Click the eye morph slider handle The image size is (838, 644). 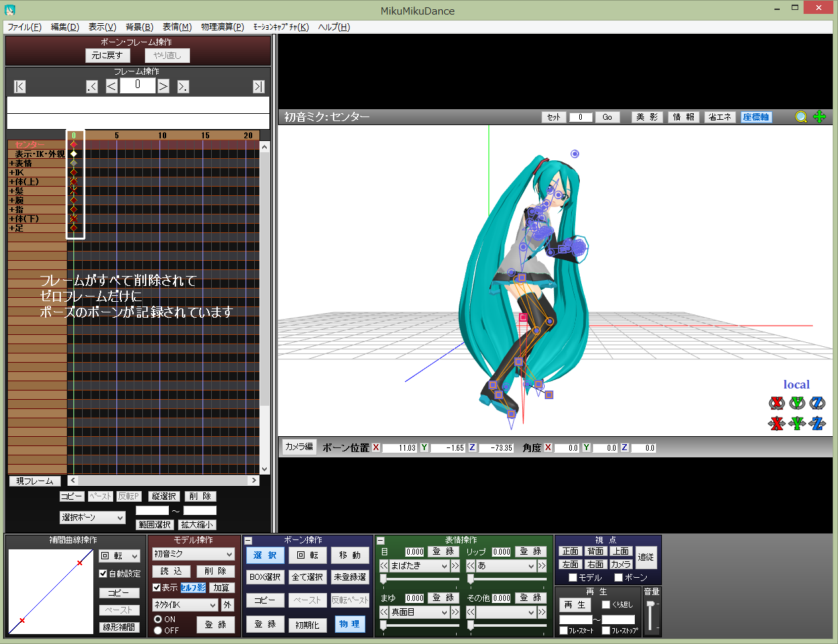383,579
